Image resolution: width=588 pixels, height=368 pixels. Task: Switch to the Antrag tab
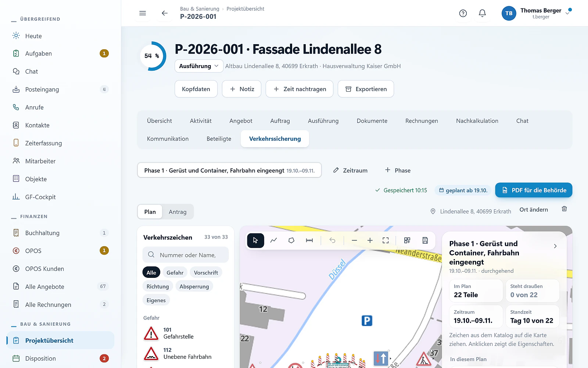coord(178,212)
